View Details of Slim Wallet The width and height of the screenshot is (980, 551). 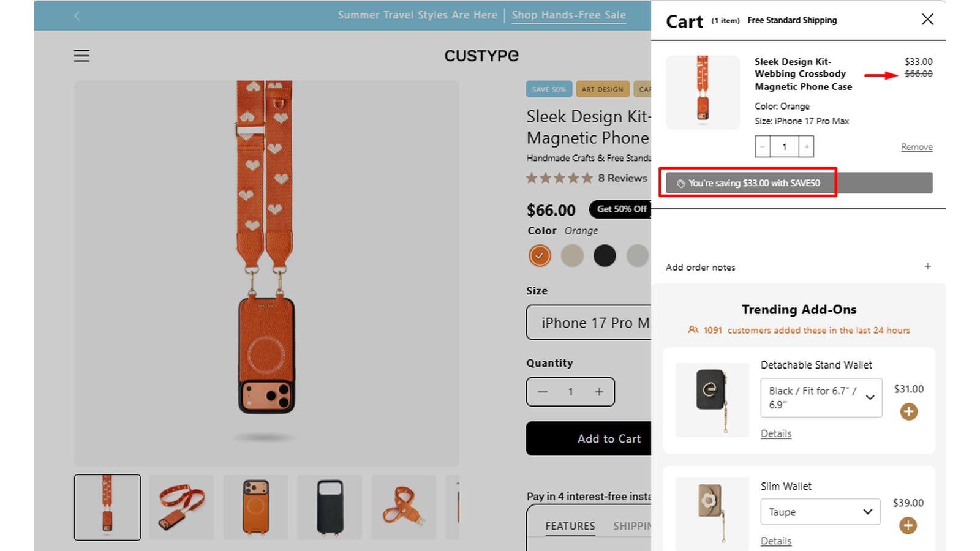(x=776, y=541)
